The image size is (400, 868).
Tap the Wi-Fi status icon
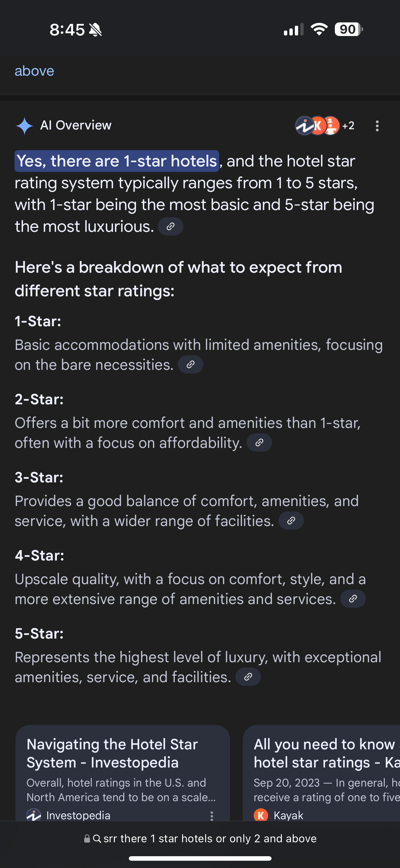tap(319, 29)
